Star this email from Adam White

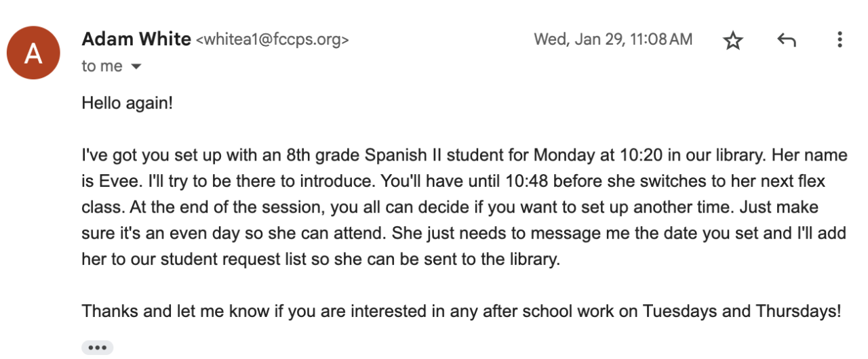tap(732, 41)
